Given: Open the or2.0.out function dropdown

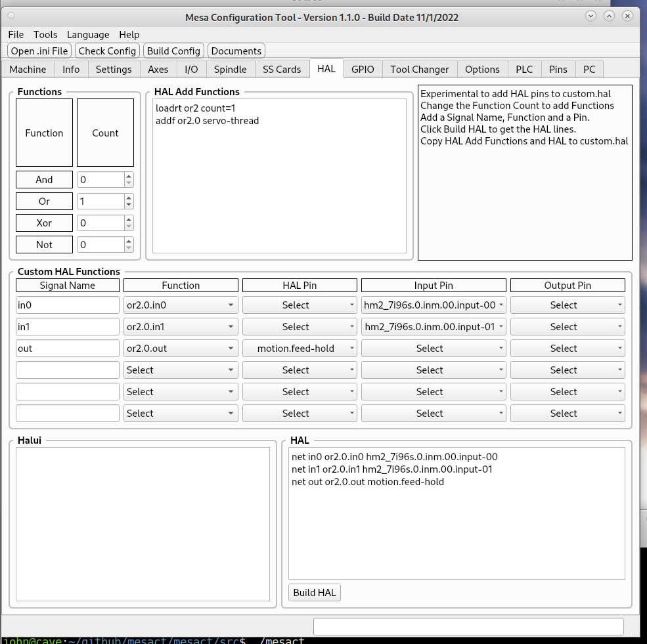Looking at the screenshot, I should (x=181, y=349).
